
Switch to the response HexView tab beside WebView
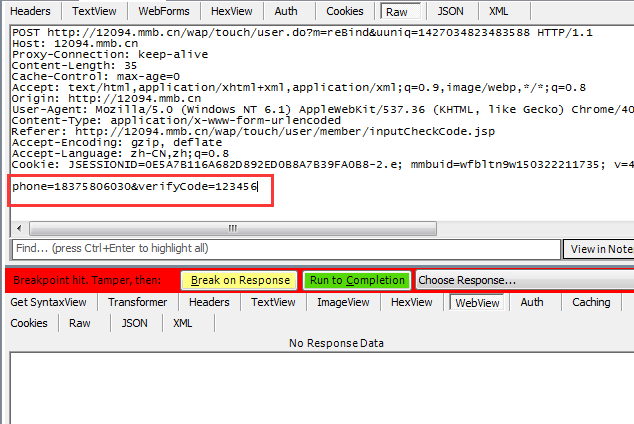pos(412,302)
